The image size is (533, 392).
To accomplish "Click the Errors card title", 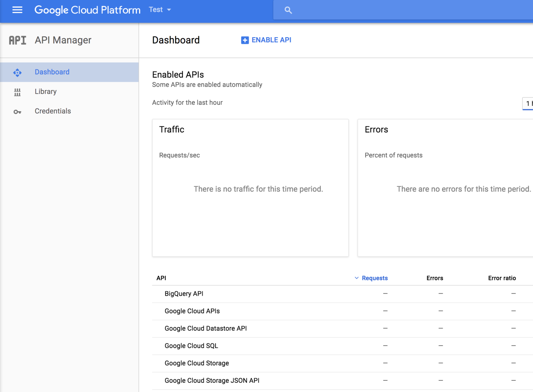I will coord(377,129).
